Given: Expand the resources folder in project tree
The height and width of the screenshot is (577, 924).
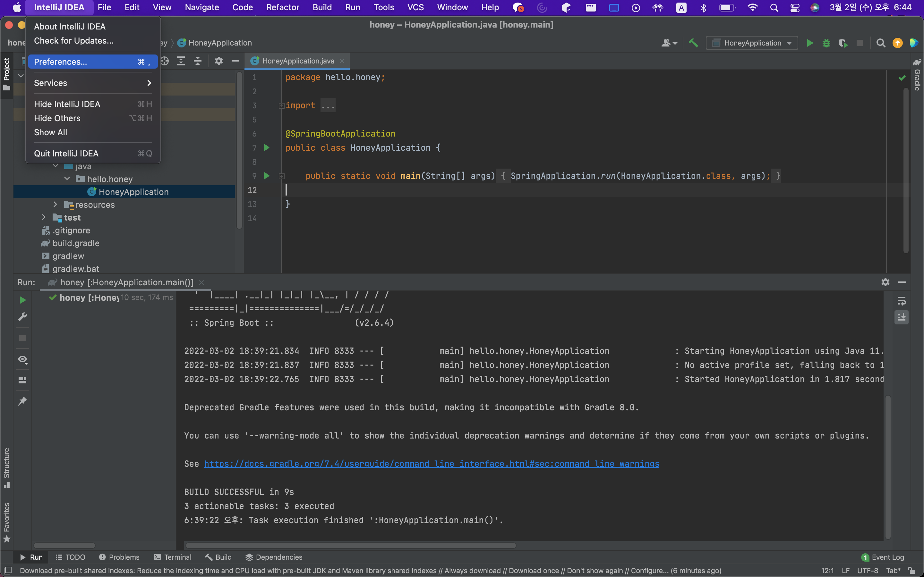Looking at the screenshot, I should point(55,205).
